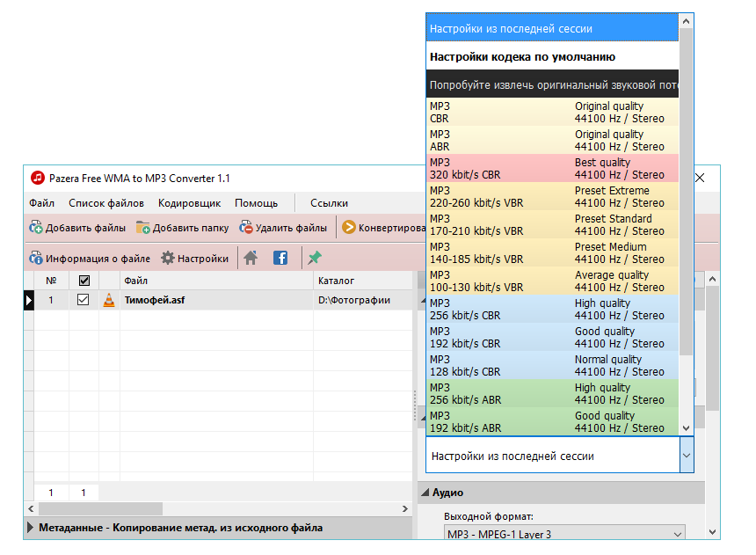Toggle the select-all checkbox in column header
The height and width of the screenshot is (555, 756).
(x=83, y=279)
